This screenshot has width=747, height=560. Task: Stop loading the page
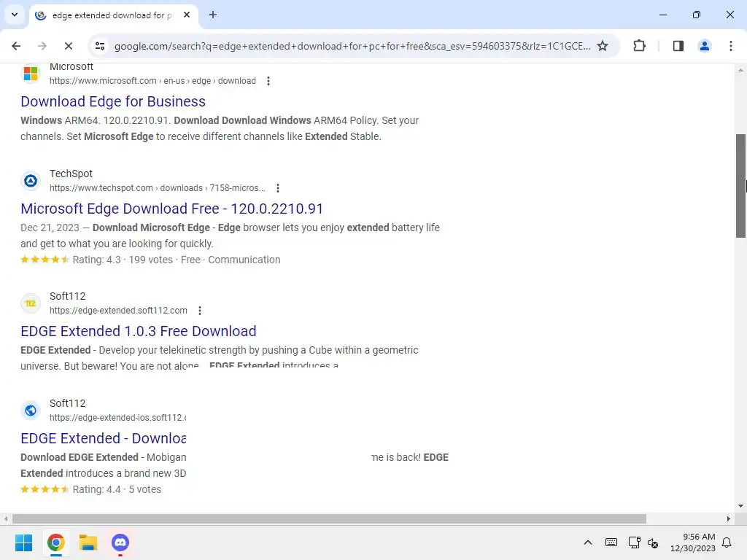[x=68, y=46]
